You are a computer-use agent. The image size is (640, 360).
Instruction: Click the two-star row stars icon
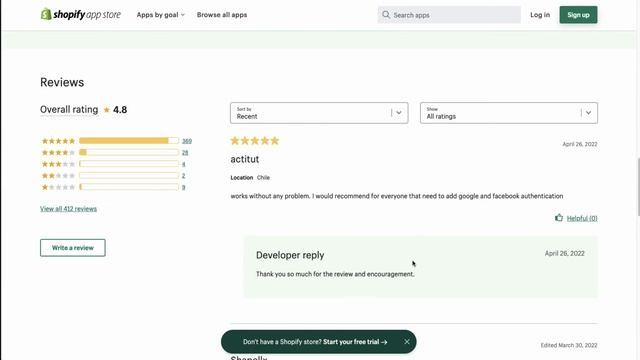pyautogui.click(x=58, y=176)
